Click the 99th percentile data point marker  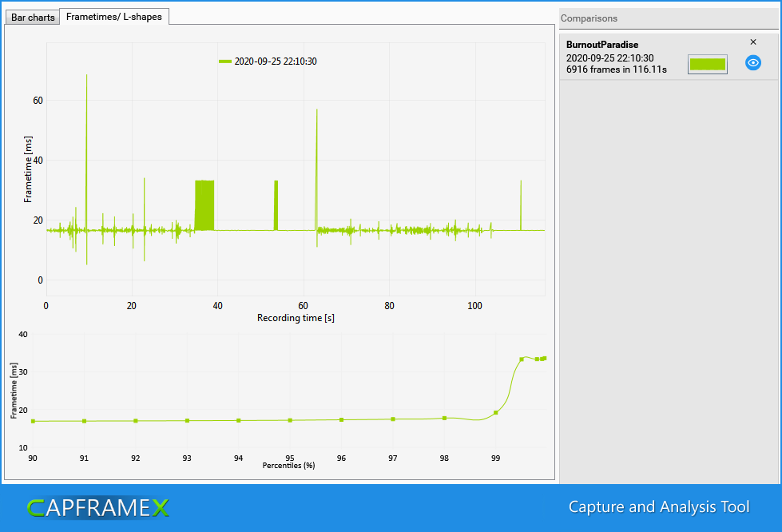click(x=496, y=413)
